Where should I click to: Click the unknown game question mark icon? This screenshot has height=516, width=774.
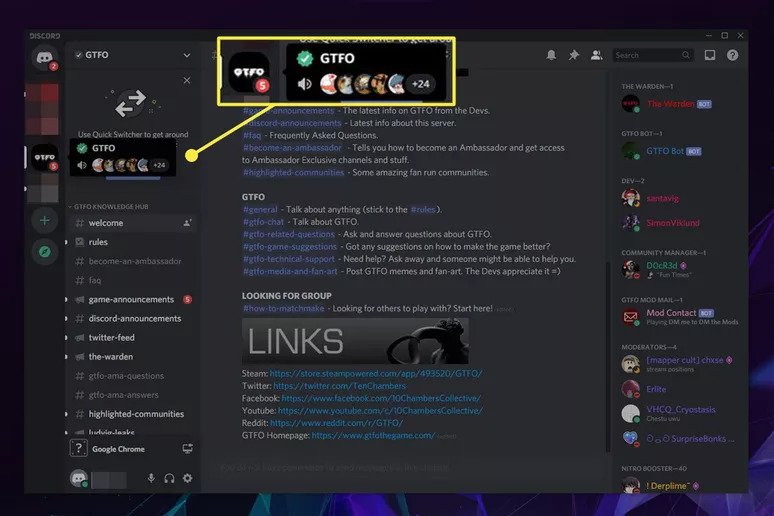point(78,448)
